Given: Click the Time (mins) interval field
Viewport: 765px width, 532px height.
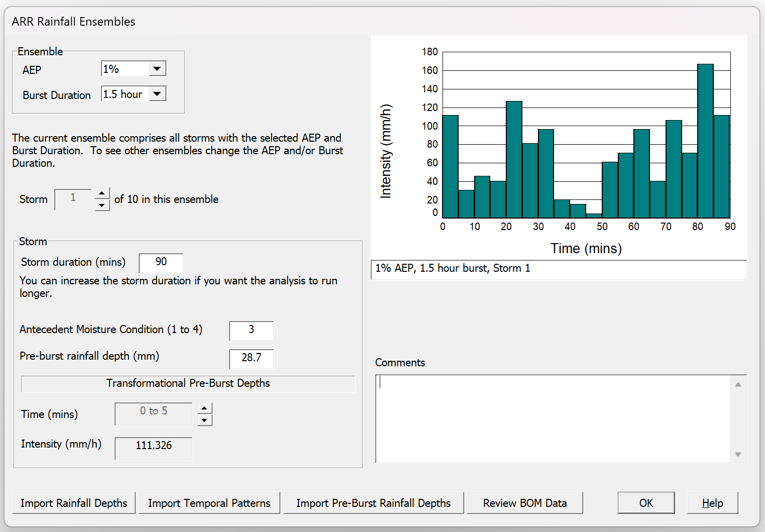Looking at the screenshot, I should coord(154,414).
